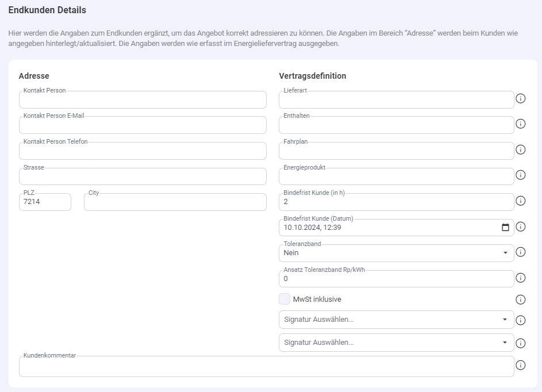
Task: Click info icon for Ansatz Toleranzband Rp/kWh
Action: tap(520, 278)
